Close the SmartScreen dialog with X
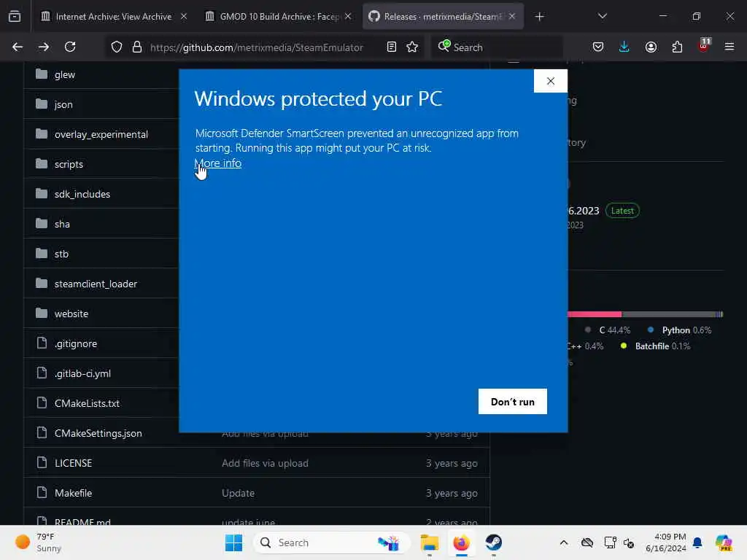Screen dimensions: 747x560 point(551,81)
